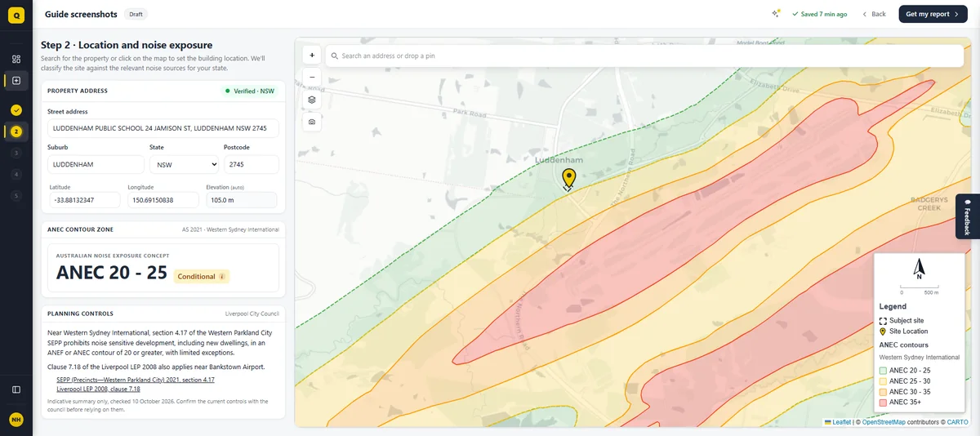980x436 pixels.
Task: Click the Conditional info icon
Action: coord(222,277)
